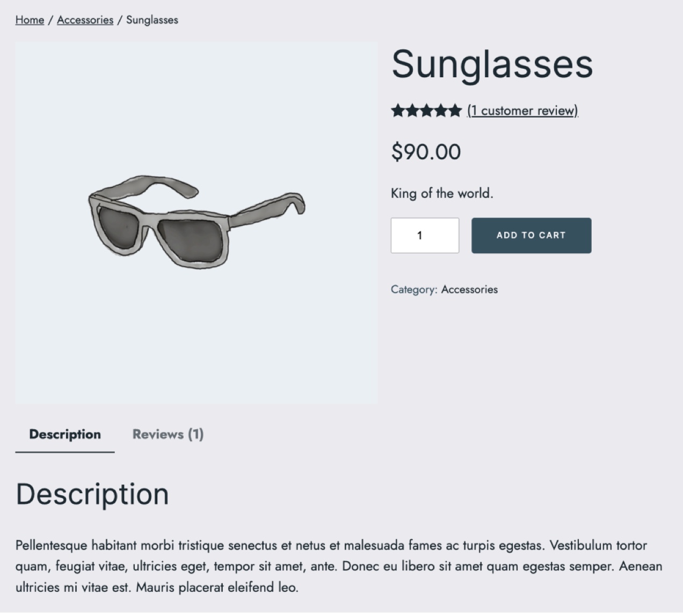683x616 pixels.
Task: Focus the quantity input field
Action: (x=425, y=235)
